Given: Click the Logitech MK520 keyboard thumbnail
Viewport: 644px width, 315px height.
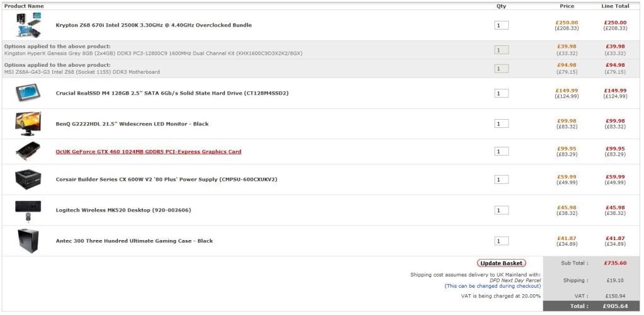Looking at the screenshot, I should [28, 210].
